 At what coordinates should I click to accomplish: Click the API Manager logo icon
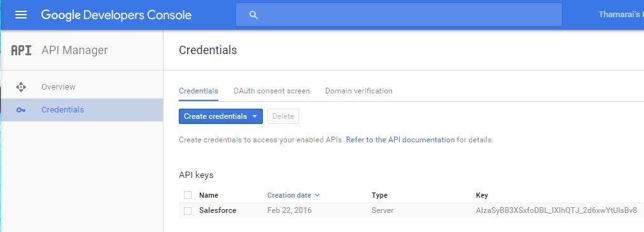21,50
